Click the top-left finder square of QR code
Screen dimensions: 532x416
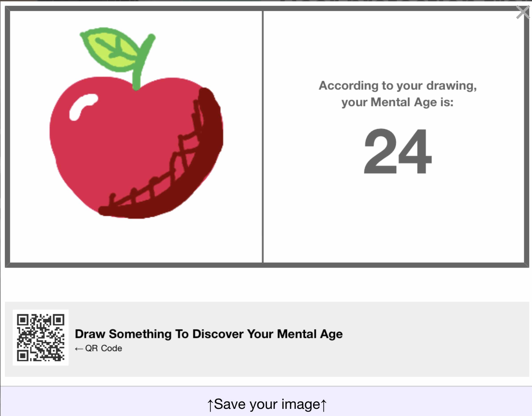point(22,320)
